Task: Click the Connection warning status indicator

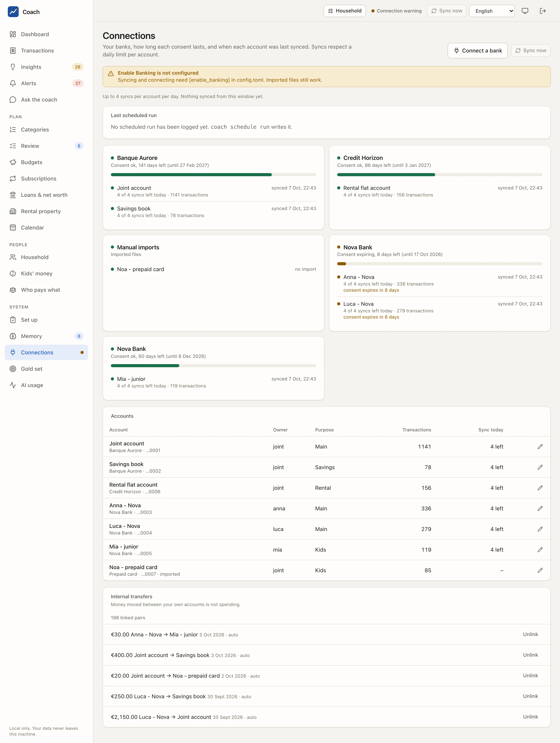Action: click(x=396, y=11)
